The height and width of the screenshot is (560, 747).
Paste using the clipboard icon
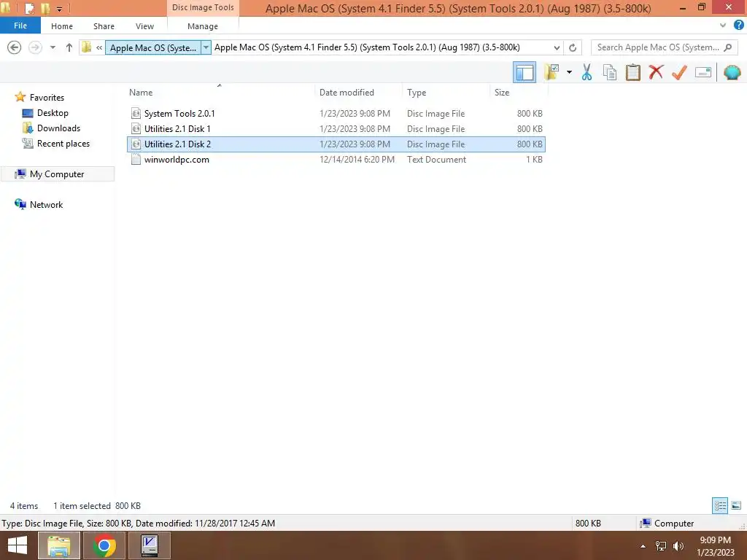[x=632, y=72]
